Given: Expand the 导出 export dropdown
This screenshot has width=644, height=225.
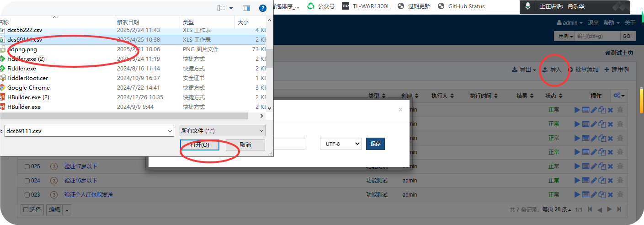Looking at the screenshot, I should click(524, 70).
